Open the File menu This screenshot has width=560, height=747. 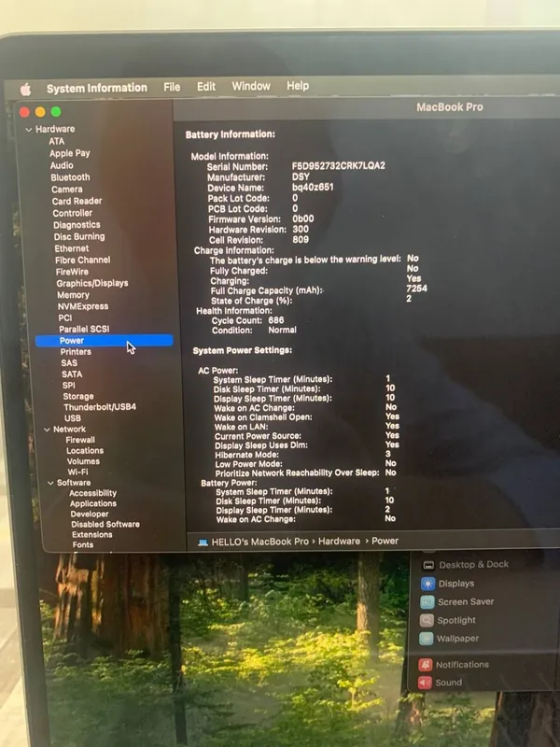[172, 87]
